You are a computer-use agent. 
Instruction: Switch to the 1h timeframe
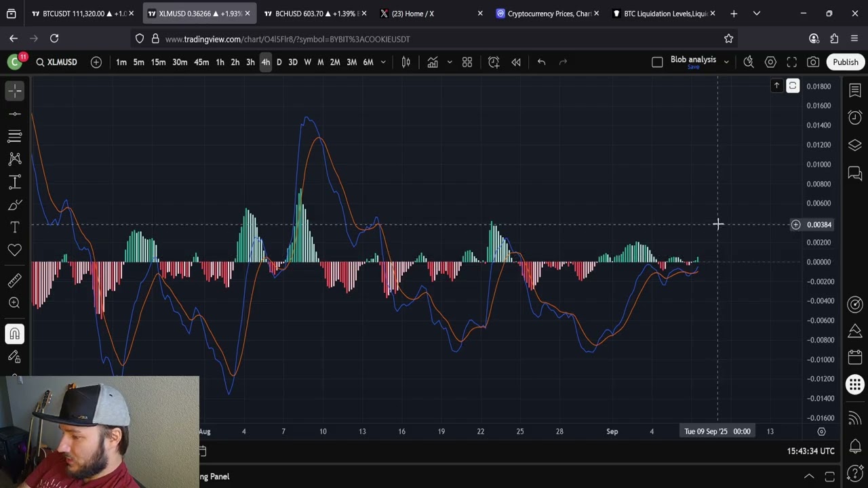[220, 62]
